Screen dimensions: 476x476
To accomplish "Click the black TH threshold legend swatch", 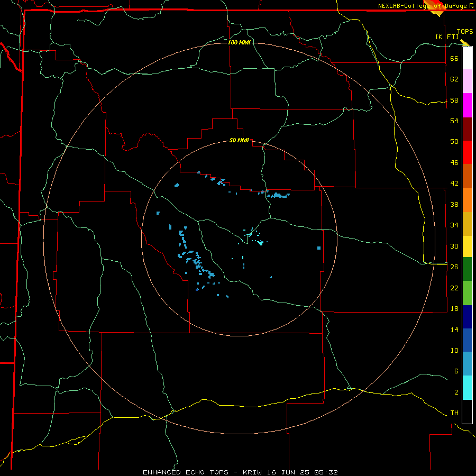I will 467,411.
